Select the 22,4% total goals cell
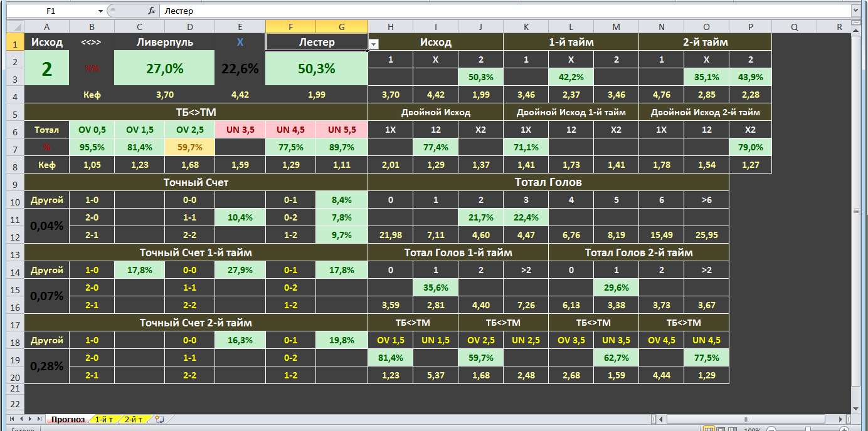The width and height of the screenshot is (868, 431). [526, 217]
